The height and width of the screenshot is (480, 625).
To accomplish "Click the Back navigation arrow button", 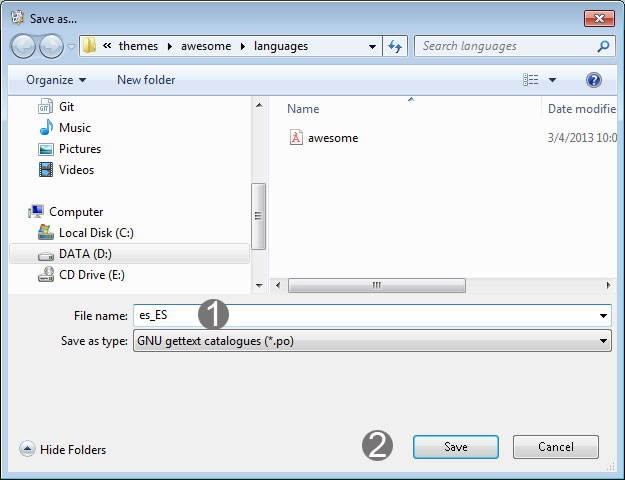I will (24, 46).
